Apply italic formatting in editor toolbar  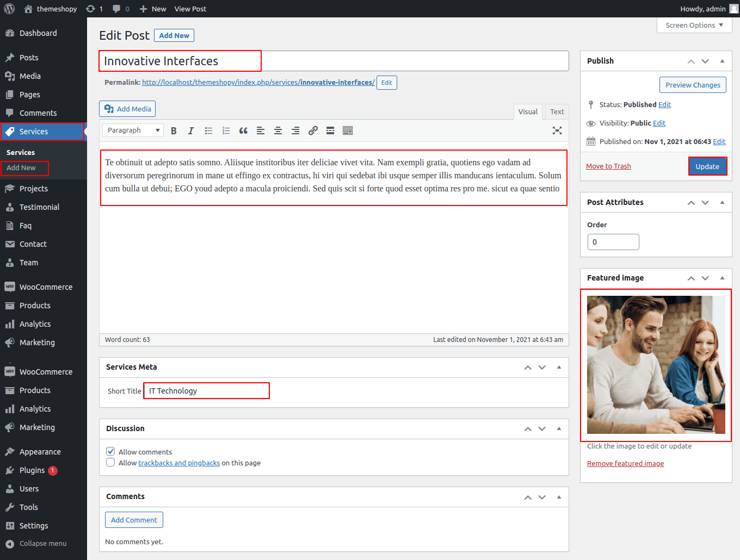coord(190,130)
